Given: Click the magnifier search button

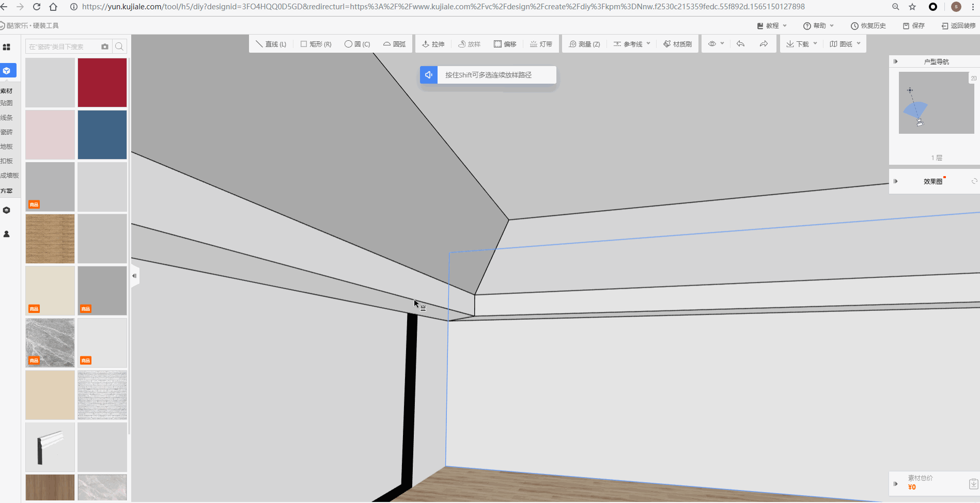Looking at the screenshot, I should click(x=119, y=46).
